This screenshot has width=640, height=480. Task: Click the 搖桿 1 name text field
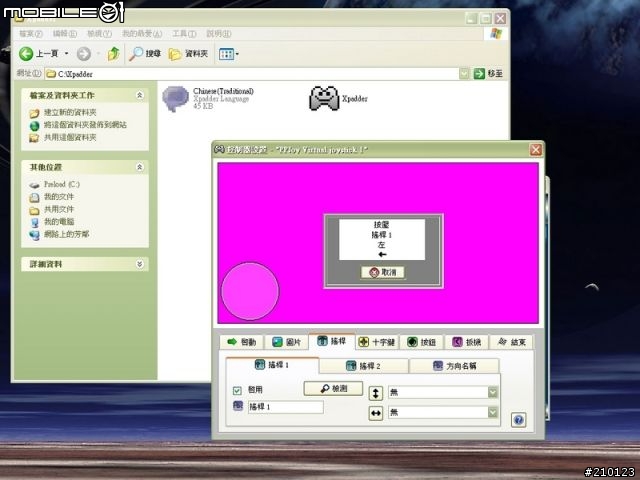pyautogui.click(x=286, y=407)
